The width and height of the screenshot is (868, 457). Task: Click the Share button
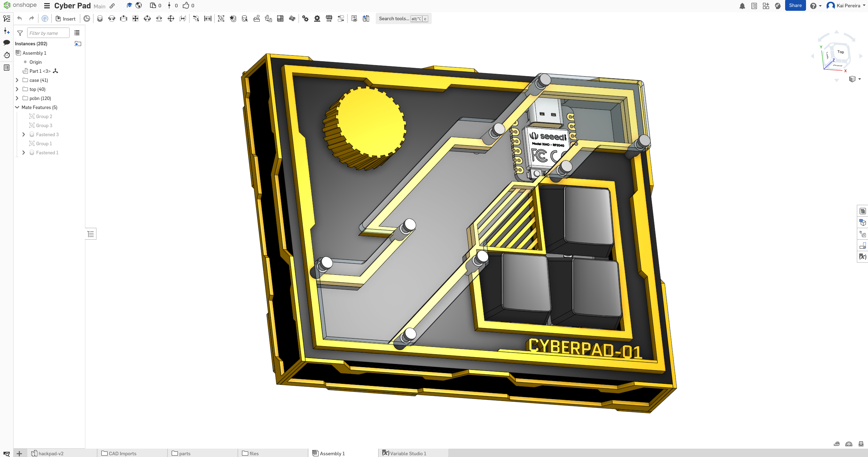[x=795, y=5]
